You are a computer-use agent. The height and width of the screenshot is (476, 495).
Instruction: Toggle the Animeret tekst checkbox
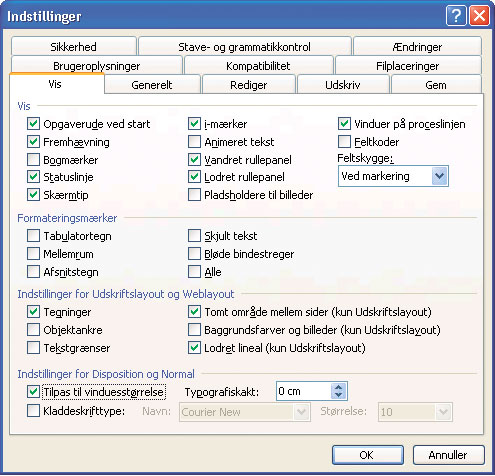point(194,142)
